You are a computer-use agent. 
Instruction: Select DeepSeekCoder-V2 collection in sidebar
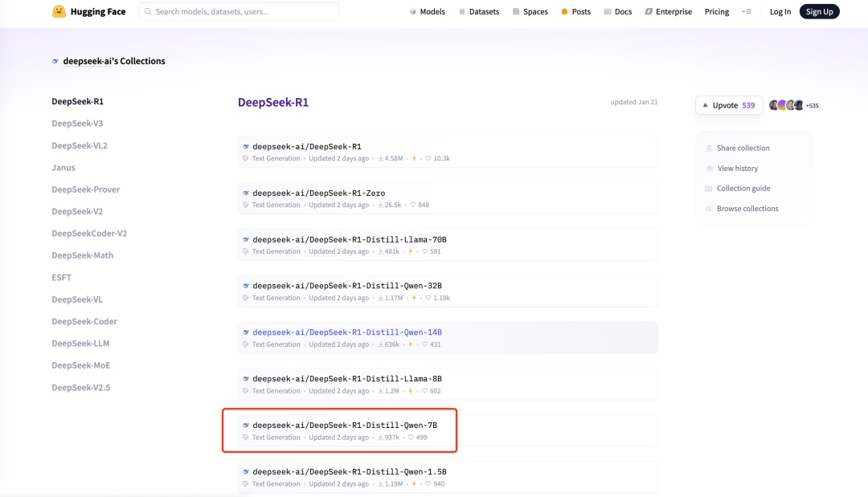point(89,234)
